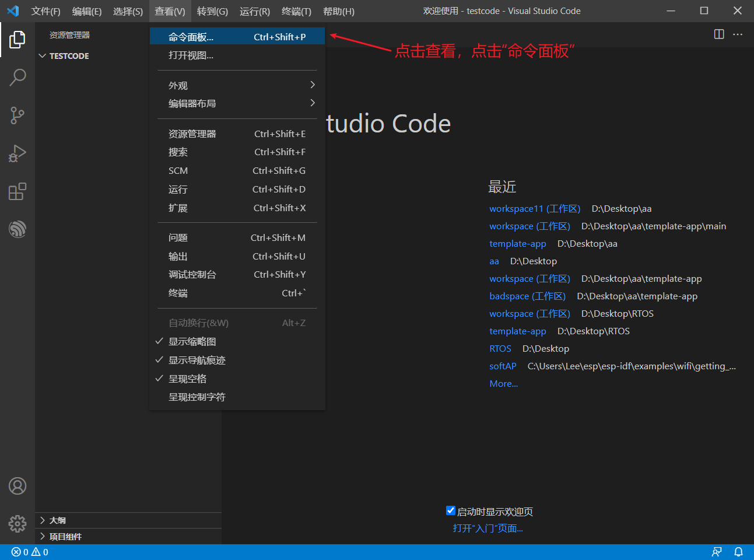Open the Run and Debug view

point(17,153)
